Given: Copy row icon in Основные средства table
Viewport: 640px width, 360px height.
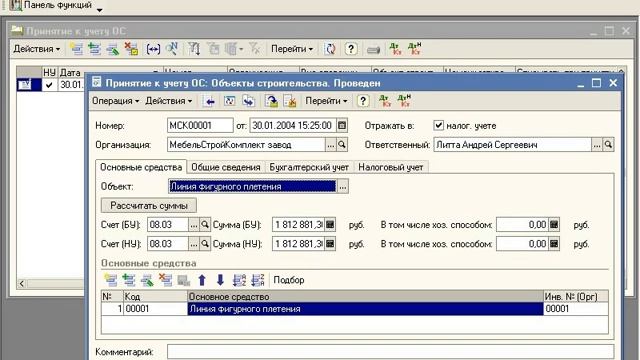Looking at the screenshot, I should click(x=129, y=280).
